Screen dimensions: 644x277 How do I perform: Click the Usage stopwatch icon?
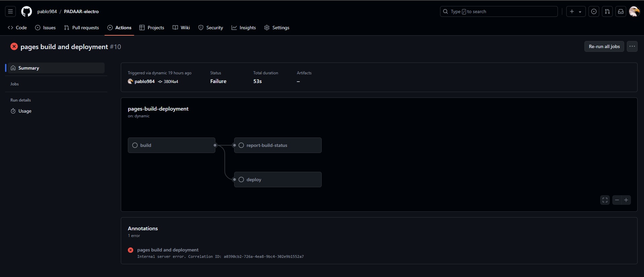click(x=13, y=111)
